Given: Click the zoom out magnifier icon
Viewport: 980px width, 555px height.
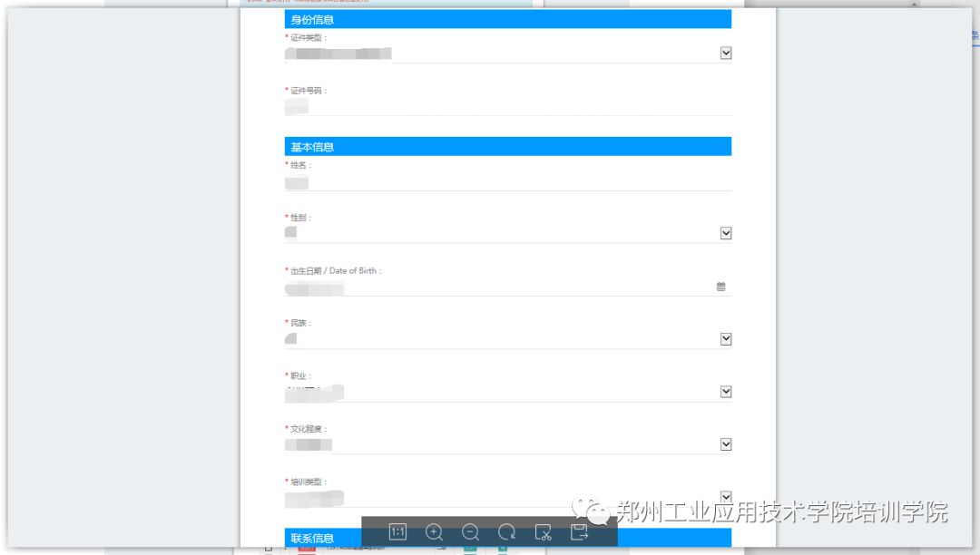Looking at the screenshot, I should [470, 532].
